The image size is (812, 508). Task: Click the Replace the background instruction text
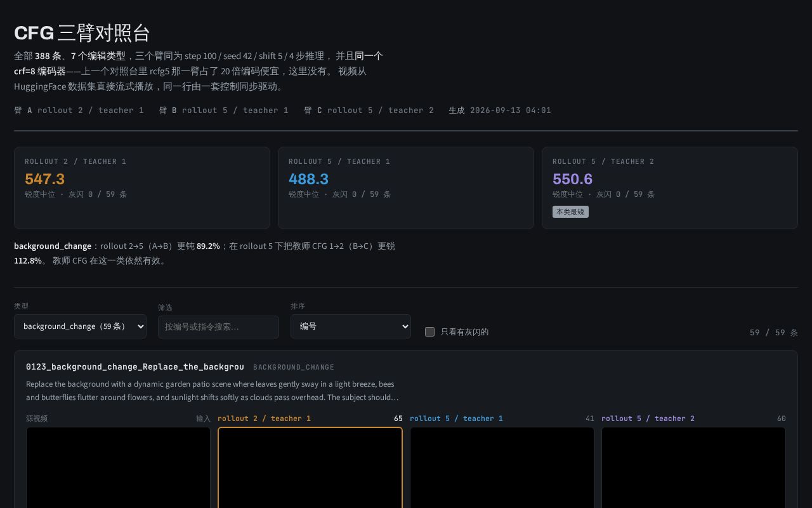(213, 391)
